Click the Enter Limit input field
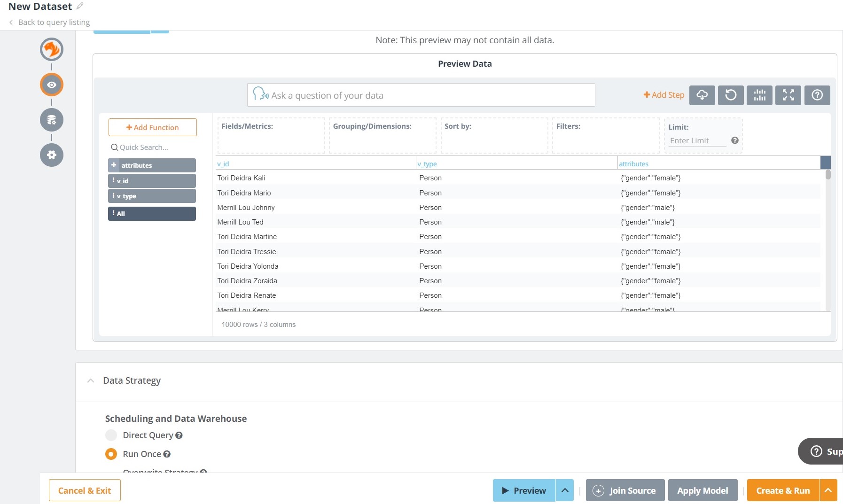Screen dimensions: 843x504 point(697,140)
